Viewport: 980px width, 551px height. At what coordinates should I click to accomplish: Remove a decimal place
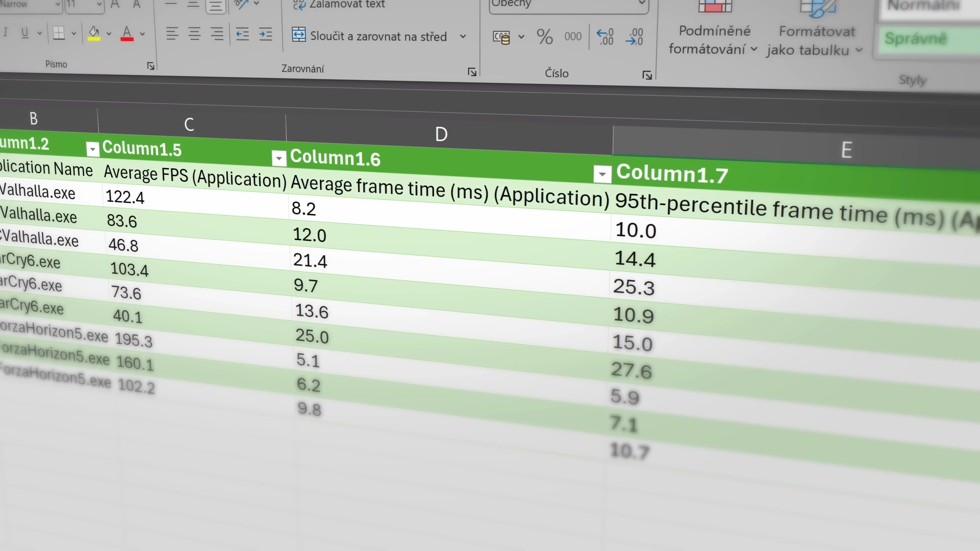click(634, 37)
